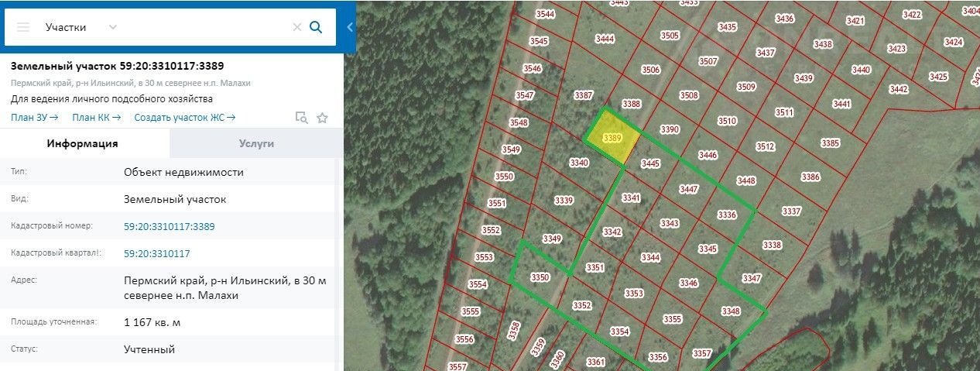Expand the Участки search type dropdown
Image resolution: width=980 pixels, height=371 pixels.
click(113, 27)
